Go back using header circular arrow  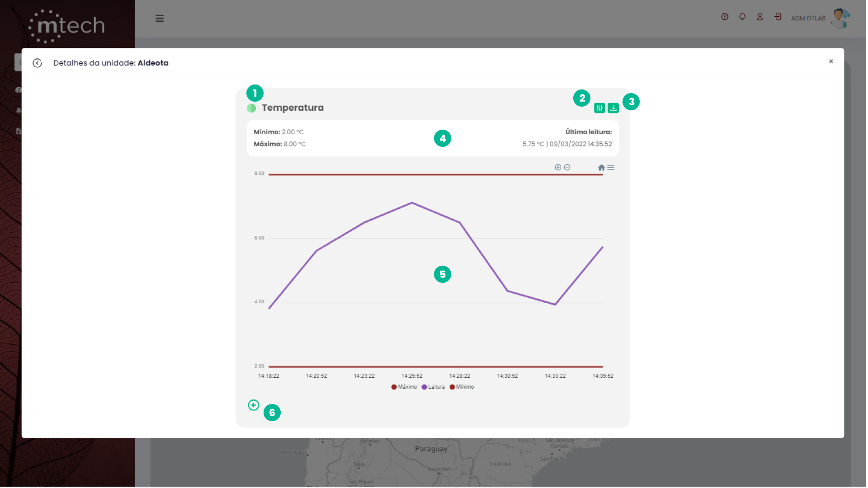pyautogui.click(x=38, y=63)
